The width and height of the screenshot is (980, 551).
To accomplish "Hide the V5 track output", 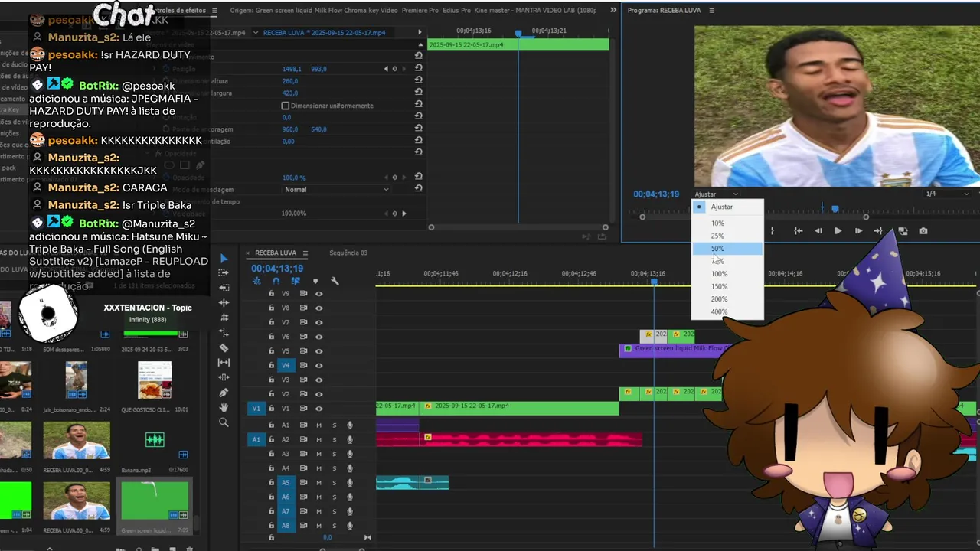I will [318, 351].
